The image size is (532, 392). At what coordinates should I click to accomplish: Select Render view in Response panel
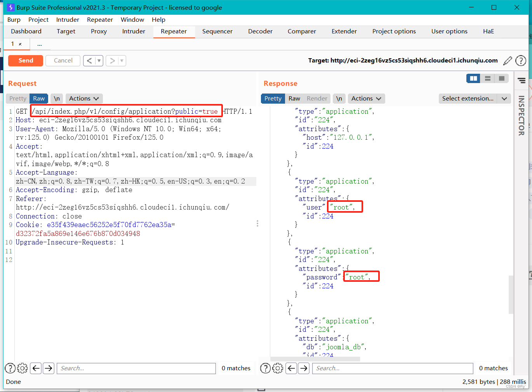click(317, 99)
